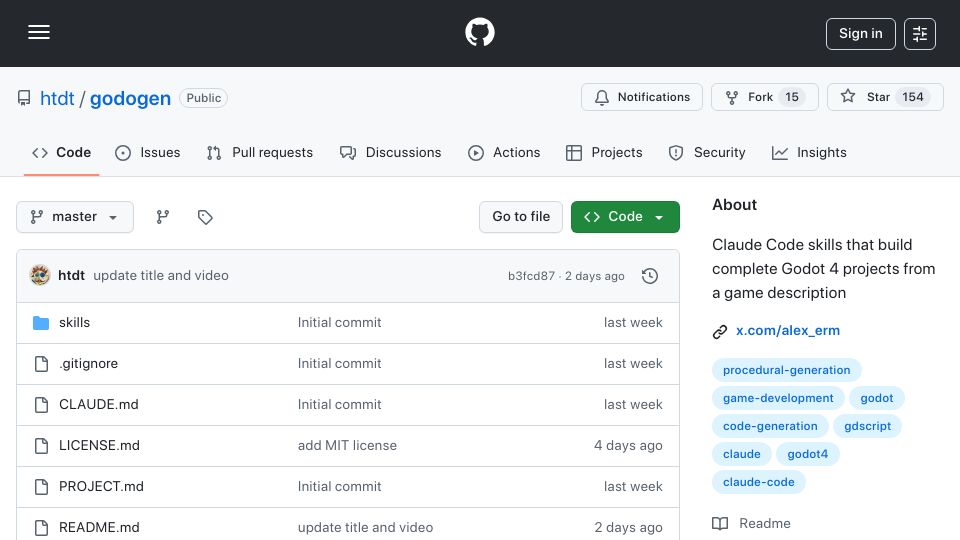Open the htdt commit author link
The width and height of the screenshot is (960, 540).
tap(71, 276)
